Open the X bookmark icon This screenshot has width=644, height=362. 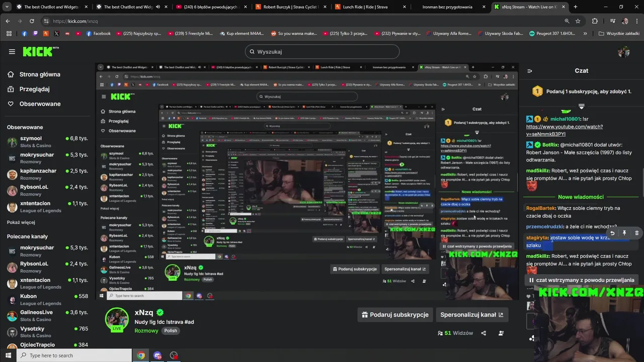[x=56, y=34]
